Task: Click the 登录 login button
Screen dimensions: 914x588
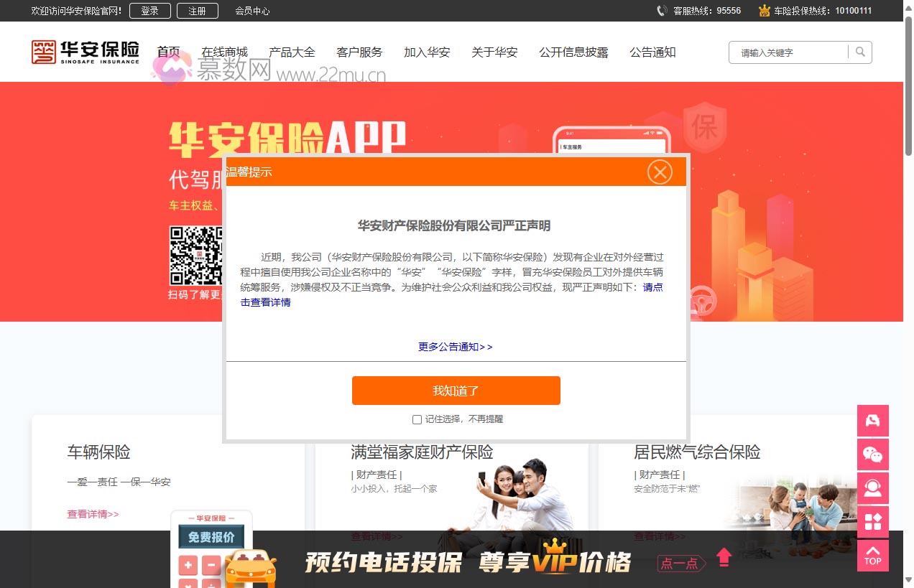Action: (149, 11)
